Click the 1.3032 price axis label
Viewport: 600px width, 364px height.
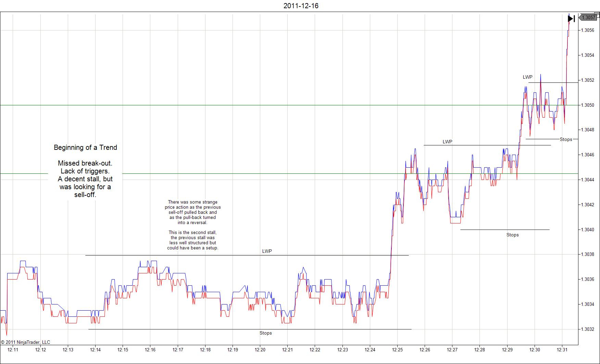coord(588,329)
